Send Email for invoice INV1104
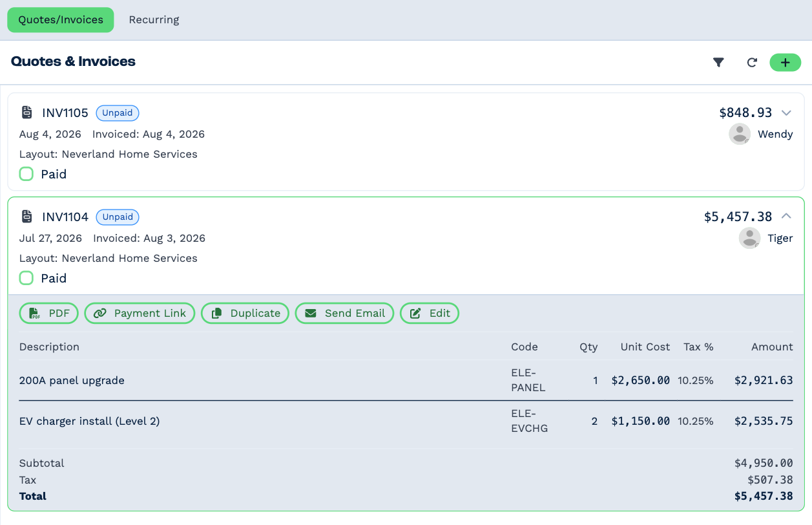This screenshot has width=812, height=525. coord(344,314)
